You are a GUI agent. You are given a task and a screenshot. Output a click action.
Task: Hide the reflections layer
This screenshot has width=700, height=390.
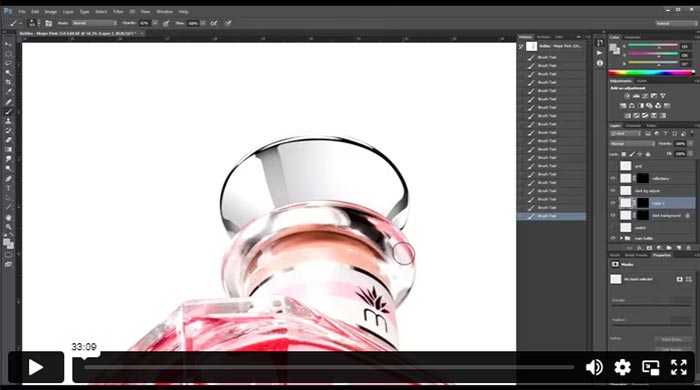[x=613, y=178]
